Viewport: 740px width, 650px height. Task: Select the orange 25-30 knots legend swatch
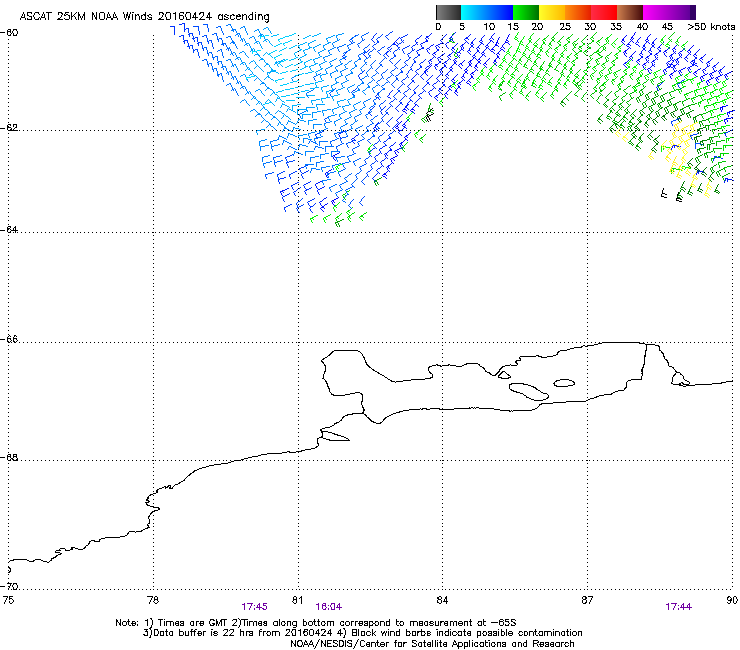(x=578, y=12)
